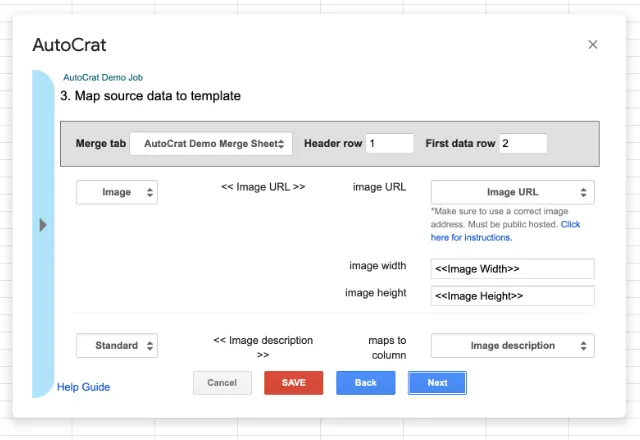The width and height of the screenshot is (640, 440).
Task: Click the image width input field
Action: coord(512,269)
